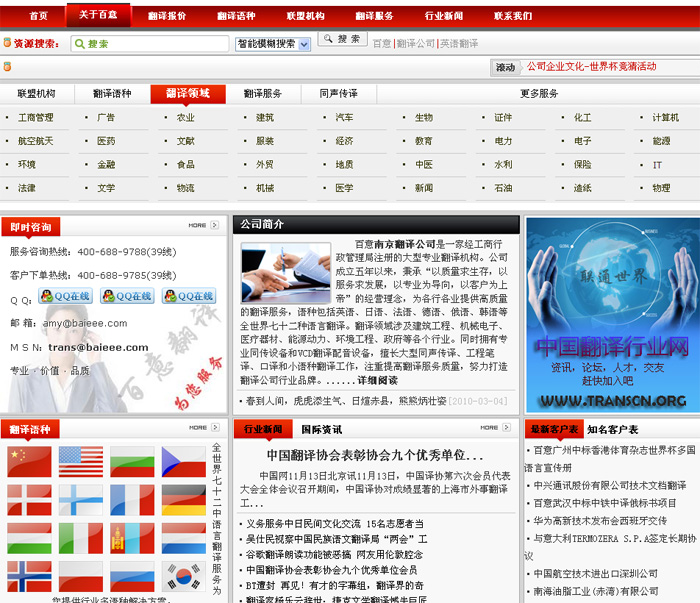Click the 详细阅读 link
This screenshot has height=603, width=700.
[377, 380]
